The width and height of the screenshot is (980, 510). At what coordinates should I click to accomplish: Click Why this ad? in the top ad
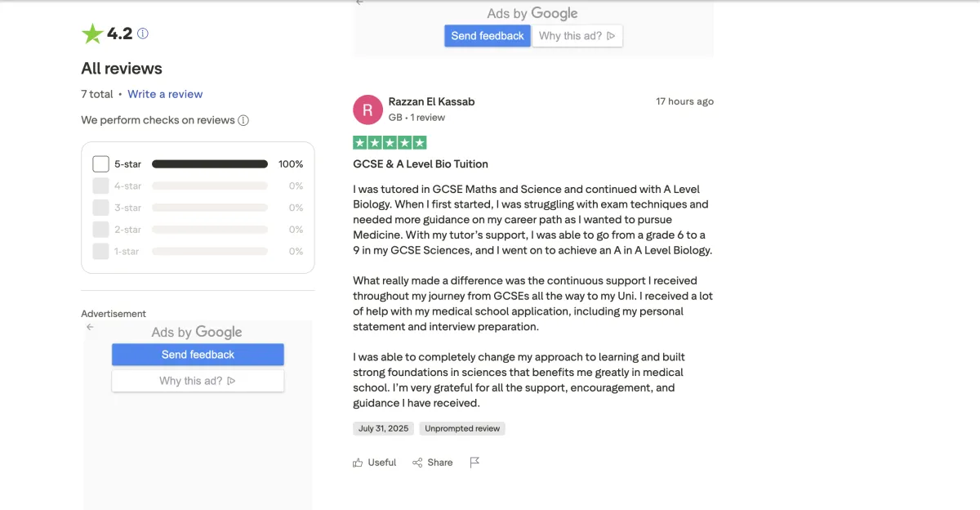[x=577, y=36]
